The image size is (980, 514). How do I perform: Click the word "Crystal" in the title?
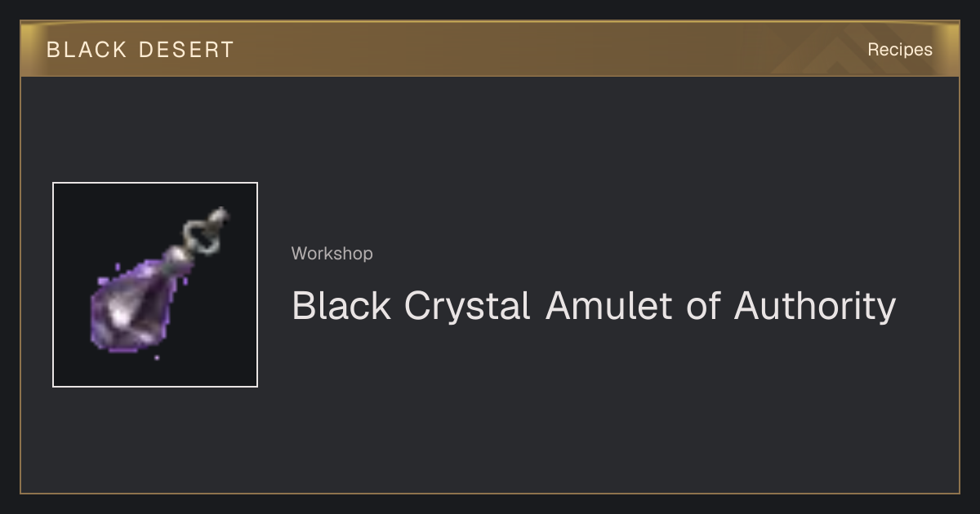(467, 307)
